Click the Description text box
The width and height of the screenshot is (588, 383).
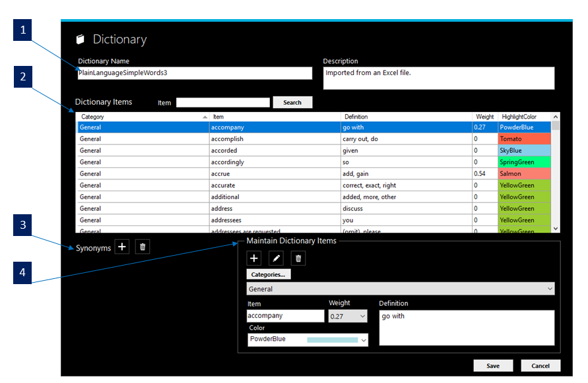pos(439,78)
